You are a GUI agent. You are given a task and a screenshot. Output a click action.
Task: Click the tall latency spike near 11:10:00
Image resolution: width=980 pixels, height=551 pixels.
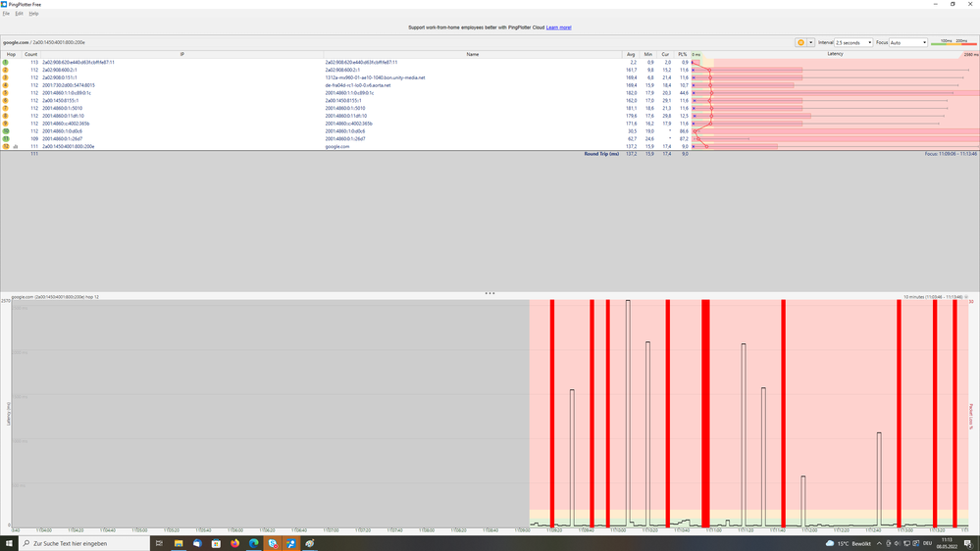[x=628, y=413]
